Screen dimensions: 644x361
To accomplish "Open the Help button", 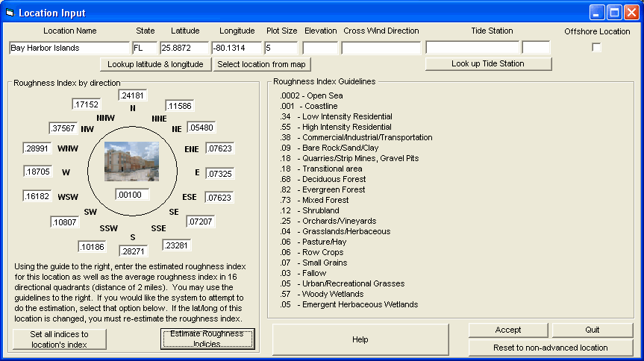I will click(360, 340).
